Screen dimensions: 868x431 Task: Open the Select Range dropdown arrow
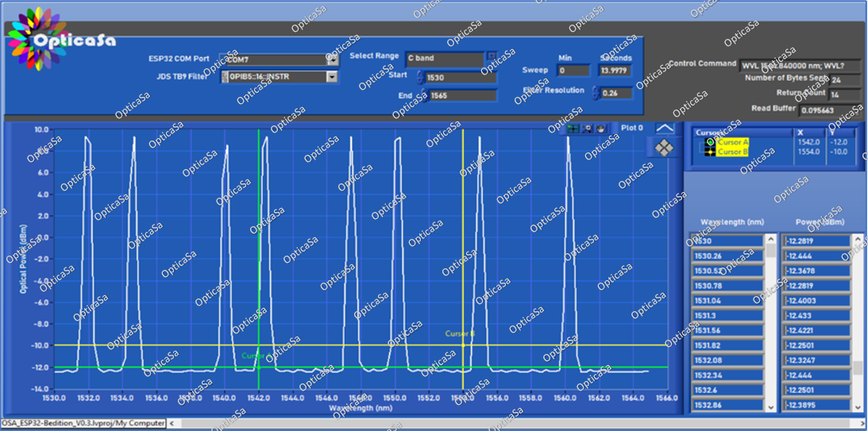492,56
